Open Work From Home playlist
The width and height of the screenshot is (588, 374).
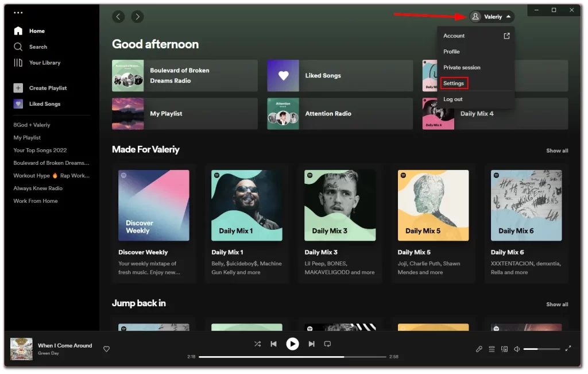point(36,201)
